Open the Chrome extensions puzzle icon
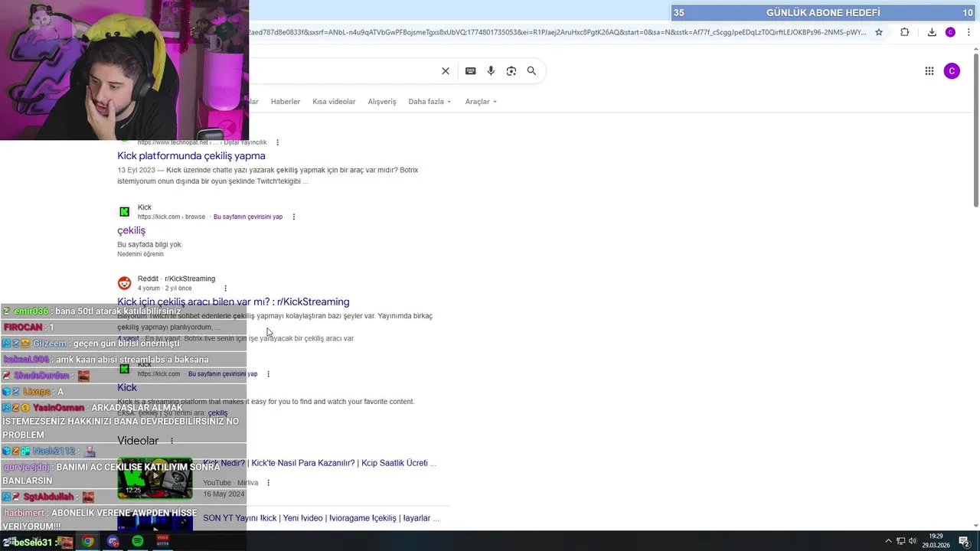 (x=904, y=32)
